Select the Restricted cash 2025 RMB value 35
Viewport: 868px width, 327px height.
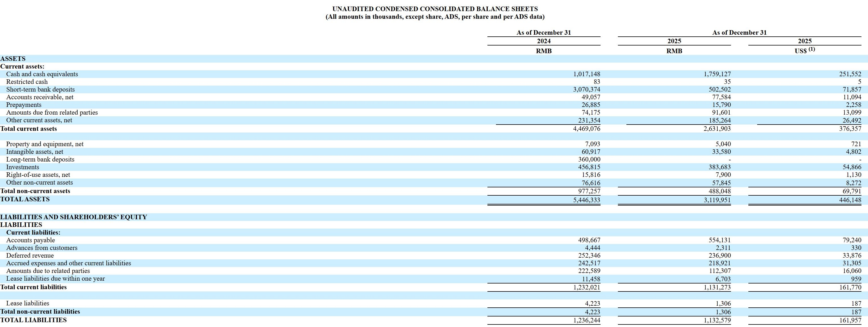727,82
